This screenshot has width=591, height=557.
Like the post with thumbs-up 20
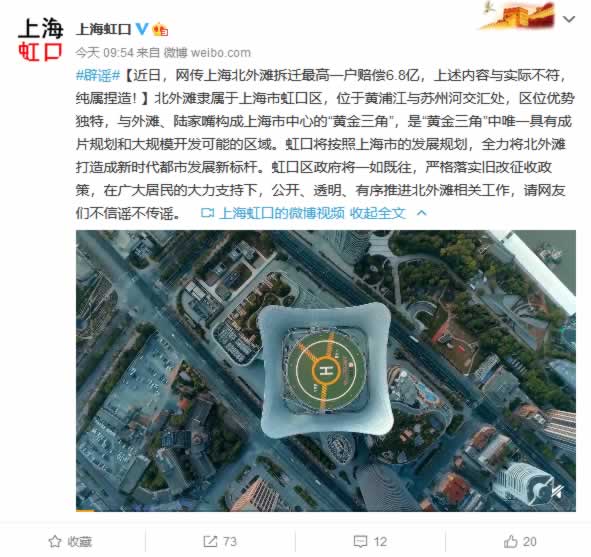(520, 542)
